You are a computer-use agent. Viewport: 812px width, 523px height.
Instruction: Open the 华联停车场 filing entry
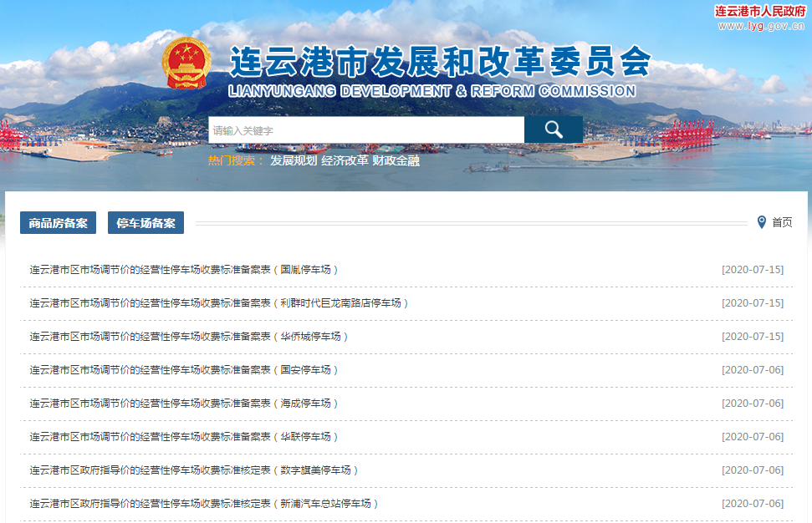point(184,437)
